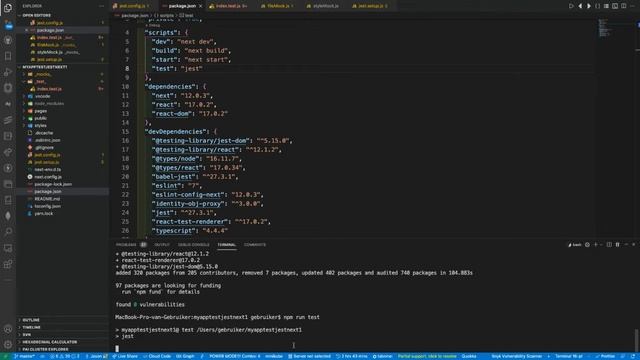Open Search magnifier icon in activity bar

tap(8, 232)
